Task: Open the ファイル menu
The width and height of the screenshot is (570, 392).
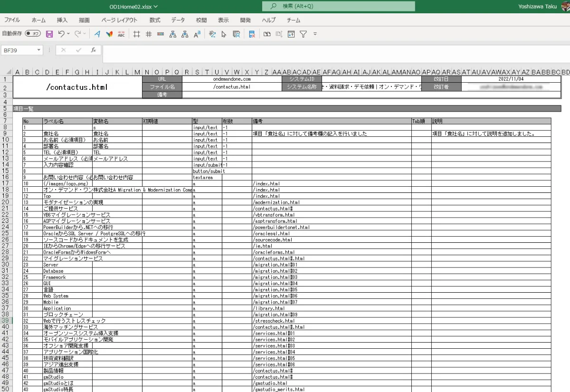Action: coord(12,20)
